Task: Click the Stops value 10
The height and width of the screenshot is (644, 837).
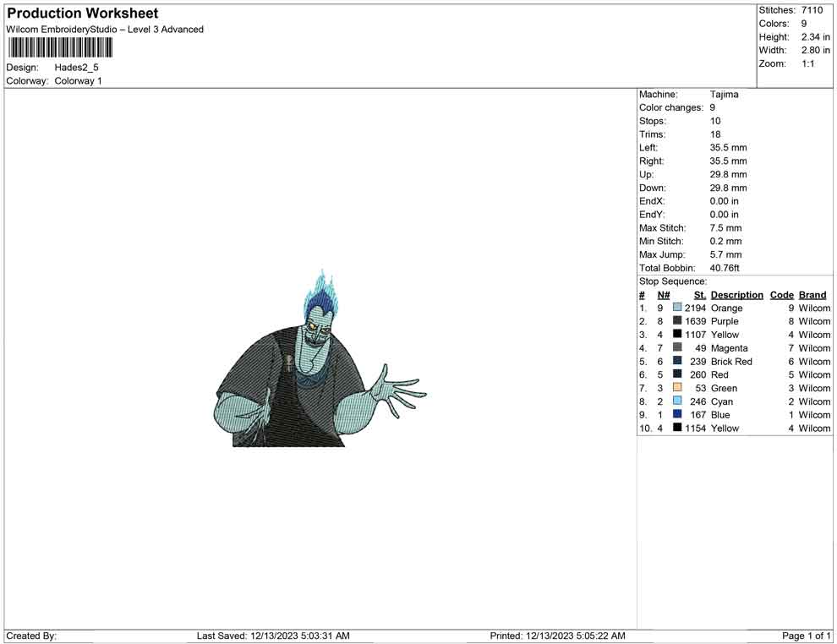Action: [x=715, y=121]
